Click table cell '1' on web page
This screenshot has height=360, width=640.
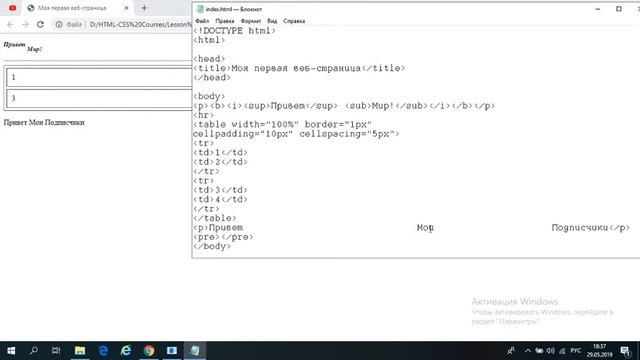tap(99, 77)
